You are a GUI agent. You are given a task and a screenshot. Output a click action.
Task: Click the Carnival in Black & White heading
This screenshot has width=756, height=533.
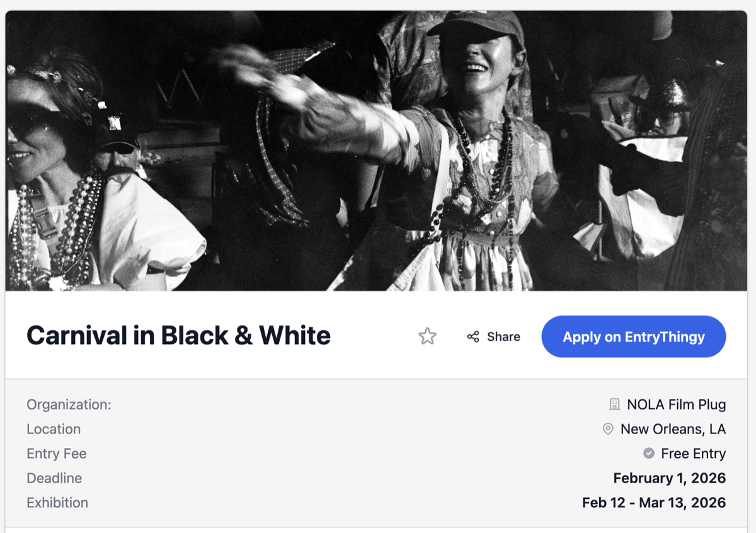[178, 336]
